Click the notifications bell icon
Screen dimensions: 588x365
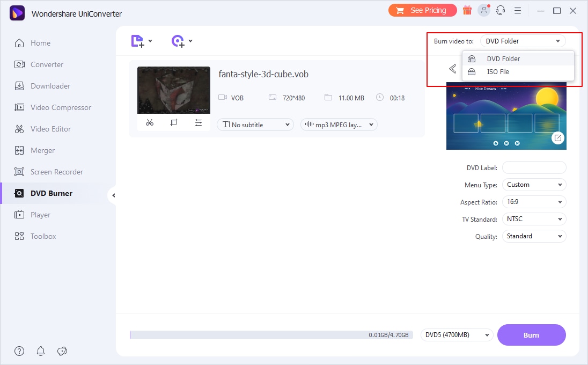click(x=41, y=351)
